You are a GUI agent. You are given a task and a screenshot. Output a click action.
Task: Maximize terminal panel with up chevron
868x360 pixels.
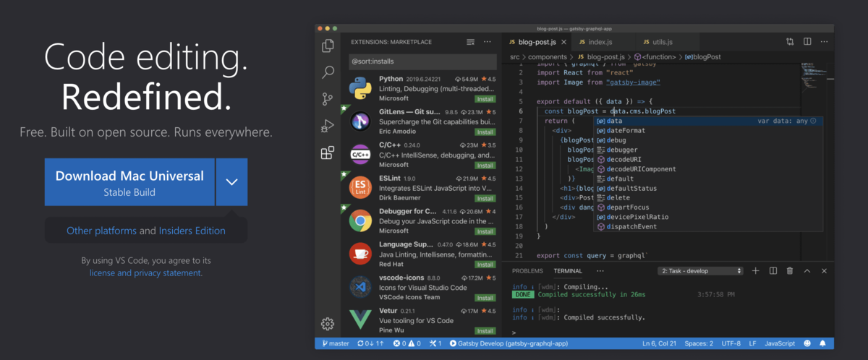[x=807, y=270]
